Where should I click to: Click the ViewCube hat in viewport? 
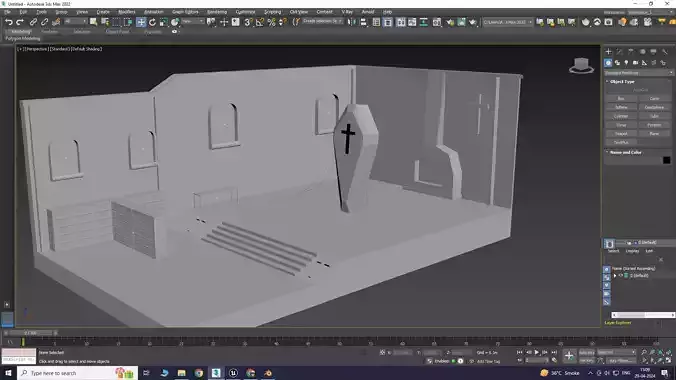point(581,66)
